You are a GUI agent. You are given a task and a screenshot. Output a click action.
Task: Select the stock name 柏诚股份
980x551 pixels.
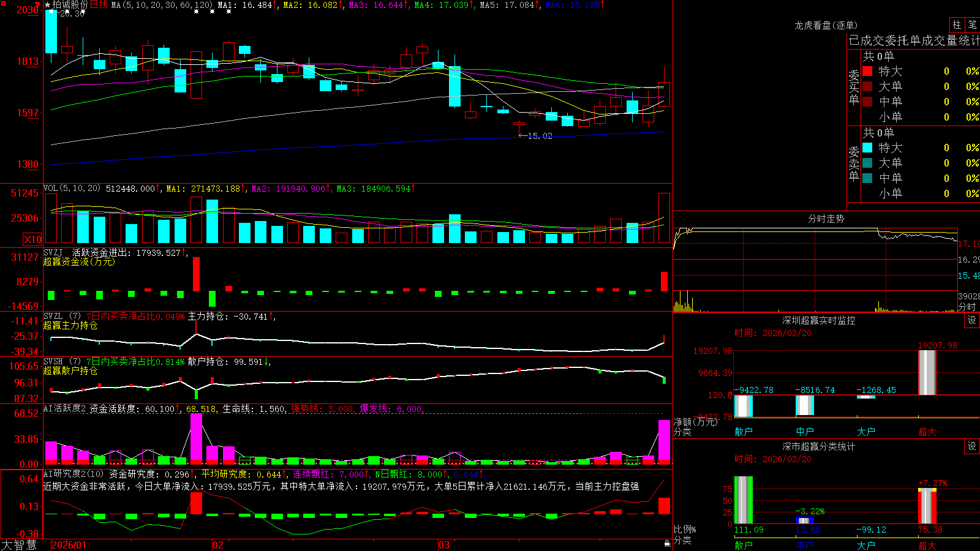70,5
